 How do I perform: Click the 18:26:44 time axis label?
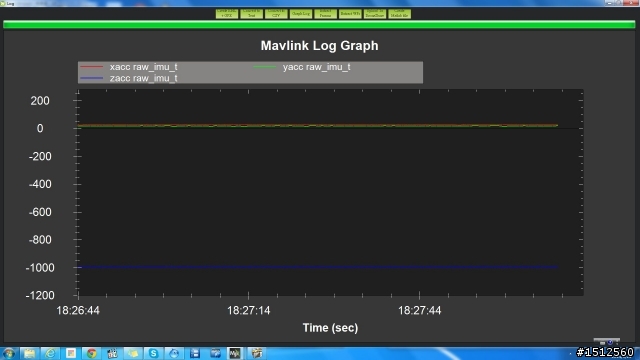[78, 311]
